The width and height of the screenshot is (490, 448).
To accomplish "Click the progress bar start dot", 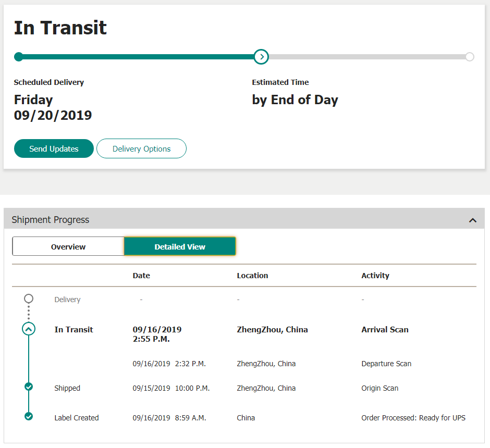I will pyautogui.click(x=18, y=57).
